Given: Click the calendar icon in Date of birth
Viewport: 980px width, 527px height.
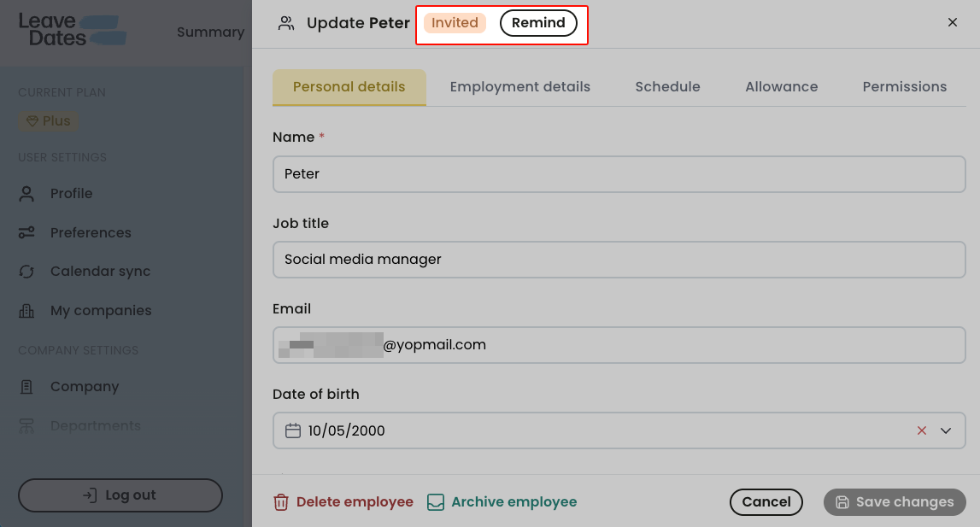Looking at the screenshot, I should point(291,430).
